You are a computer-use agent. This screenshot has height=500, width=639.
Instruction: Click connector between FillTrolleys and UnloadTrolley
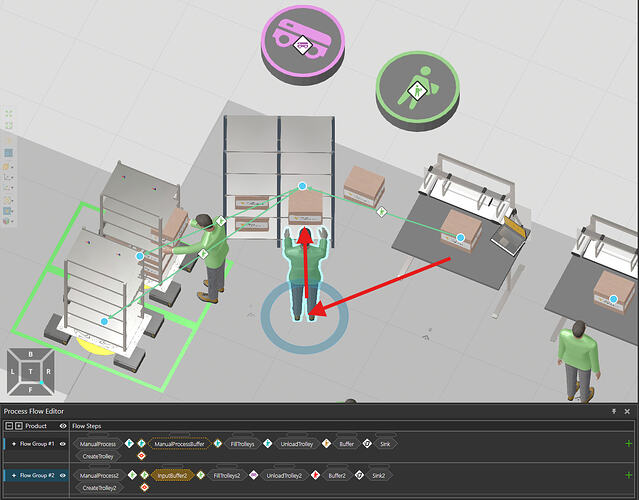coord(267,443)
